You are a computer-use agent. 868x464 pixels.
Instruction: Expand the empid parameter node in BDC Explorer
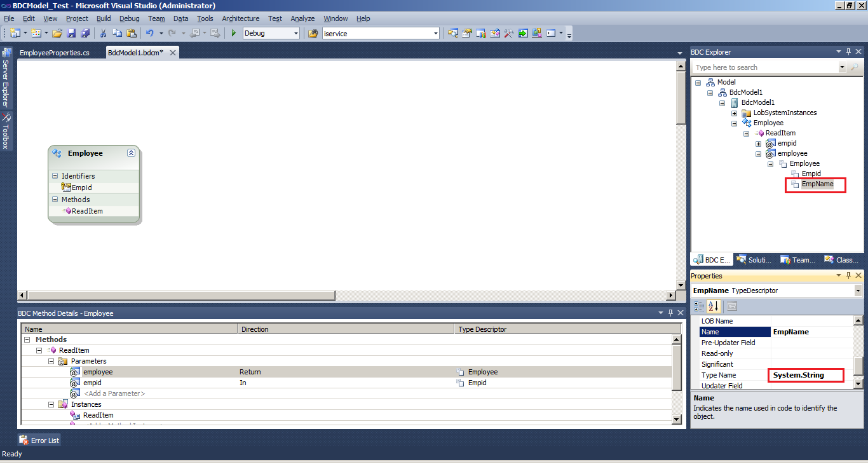[x=758, y=143]
